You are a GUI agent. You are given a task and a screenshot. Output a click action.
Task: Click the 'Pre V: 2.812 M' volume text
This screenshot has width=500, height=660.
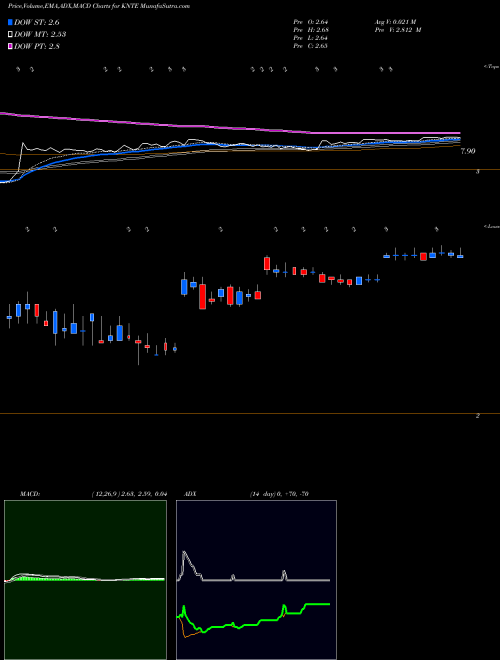click(397, 30)
